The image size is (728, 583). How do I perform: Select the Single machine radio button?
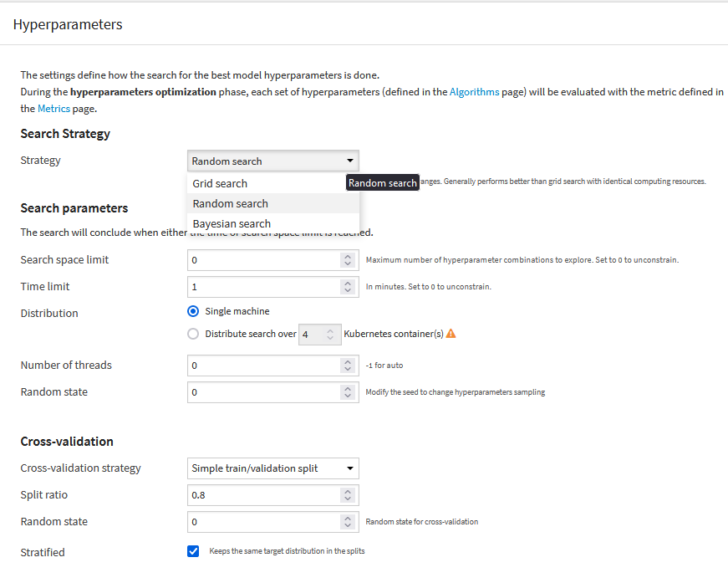click(193, 310)
